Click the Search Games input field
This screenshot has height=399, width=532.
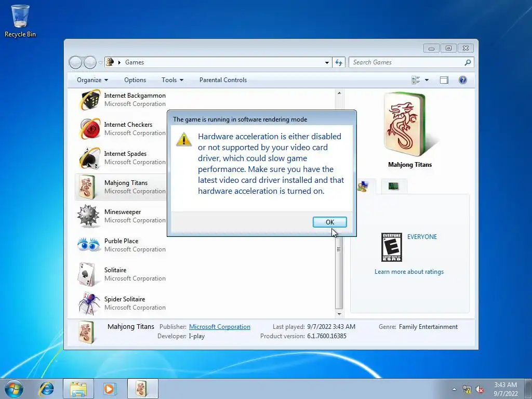click(x=407, y=62)
